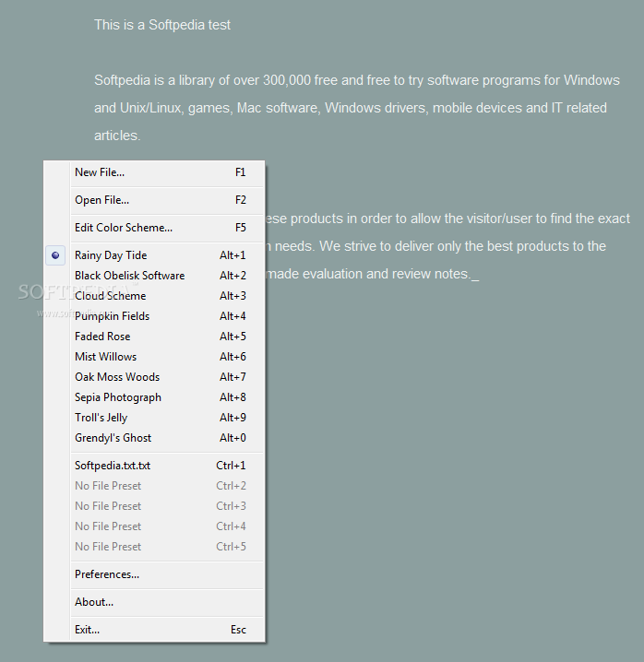Place cursor at 'made evaluation and review notes.'
Viewport: 644px width, 662px height.
tap(368, 274)
